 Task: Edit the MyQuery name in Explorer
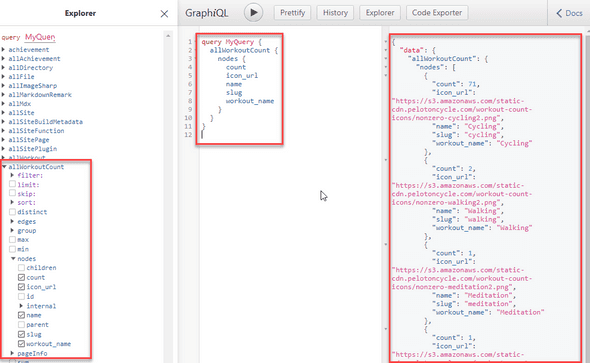pyautogui.click(x=40, y=37)
